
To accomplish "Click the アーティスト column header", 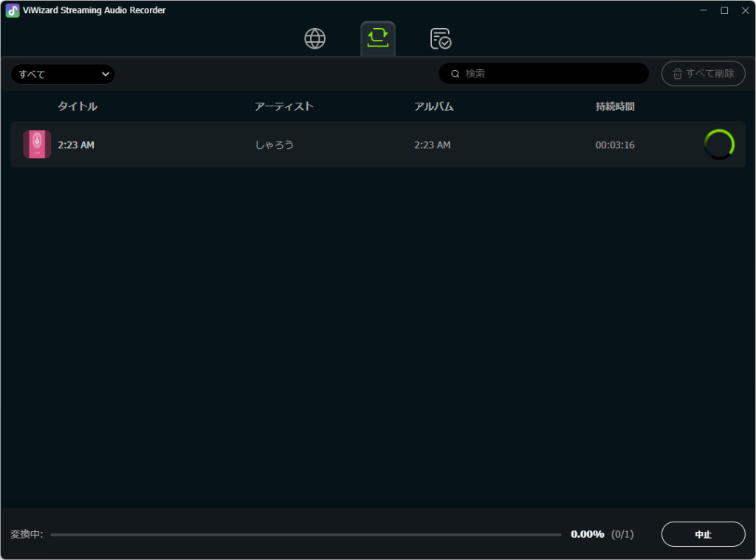I will pos(284,106).
